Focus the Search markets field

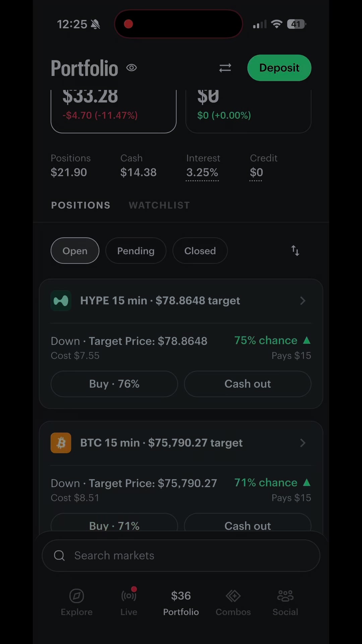181,555
